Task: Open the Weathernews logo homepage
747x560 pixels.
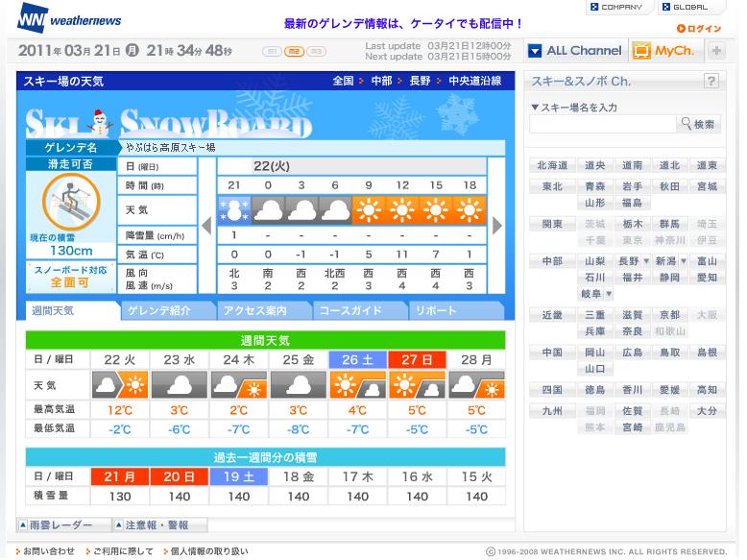Action: 69,18
